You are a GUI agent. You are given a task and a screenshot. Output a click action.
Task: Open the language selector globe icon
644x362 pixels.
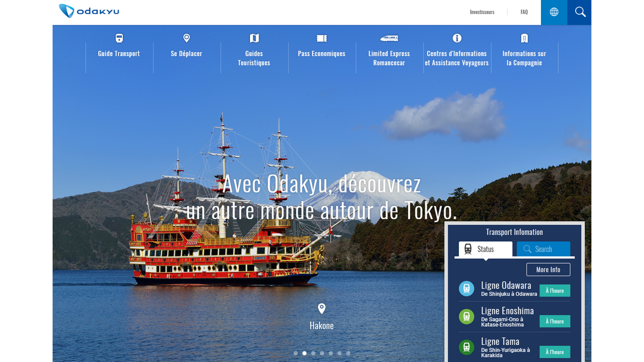point(554,12)
